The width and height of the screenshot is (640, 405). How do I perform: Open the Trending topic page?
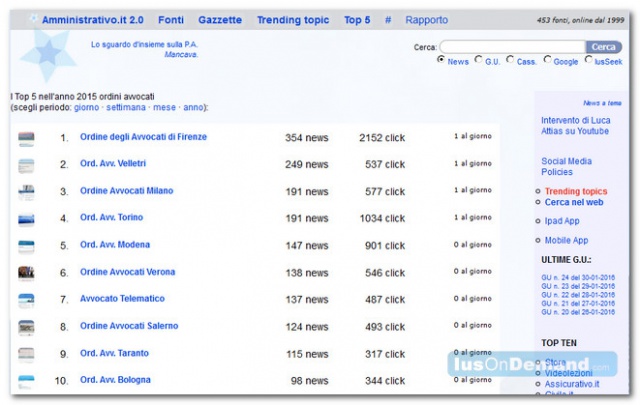pos(293,20)
